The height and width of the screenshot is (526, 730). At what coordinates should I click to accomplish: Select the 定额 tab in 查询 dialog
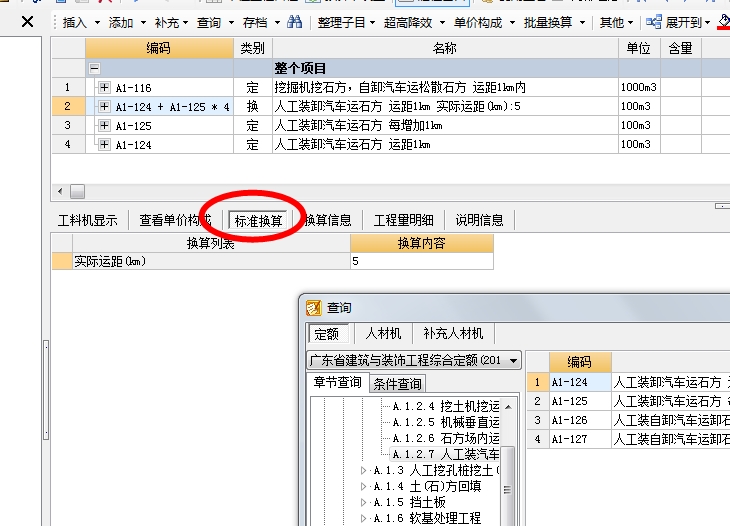pos(327,334)
